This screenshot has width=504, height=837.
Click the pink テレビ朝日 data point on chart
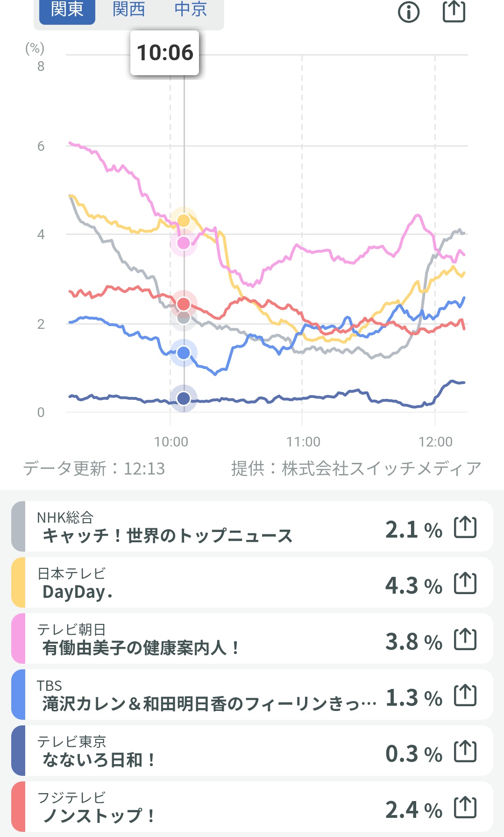point(184,243)
